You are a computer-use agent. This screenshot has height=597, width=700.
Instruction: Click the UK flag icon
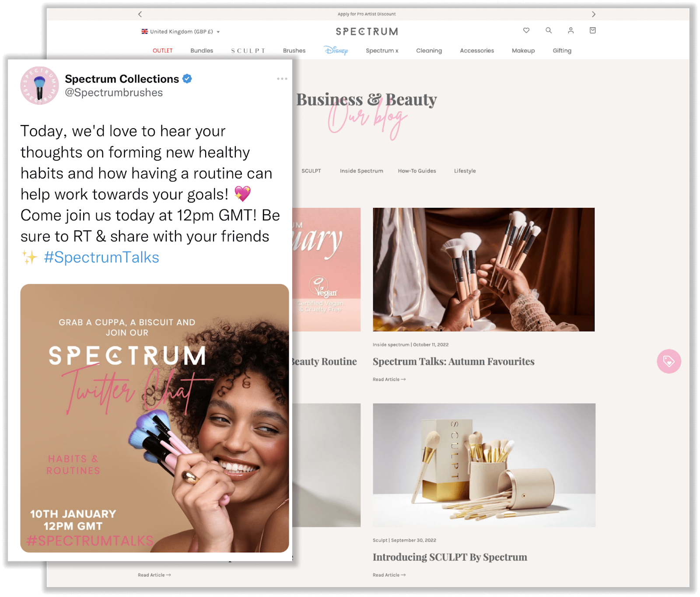tap(144, 31)
